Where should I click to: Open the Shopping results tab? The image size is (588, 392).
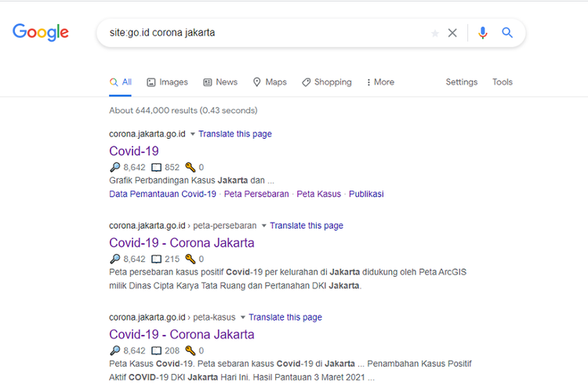327,82
